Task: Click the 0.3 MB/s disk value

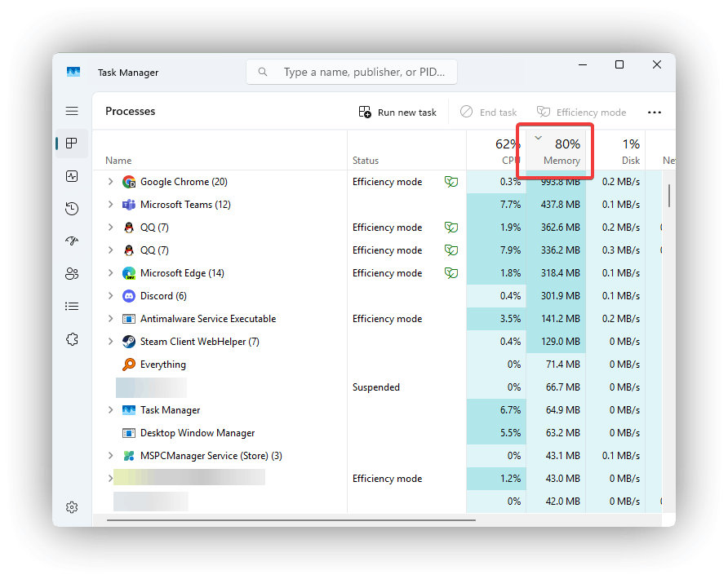Action: (x=621, y=250)
